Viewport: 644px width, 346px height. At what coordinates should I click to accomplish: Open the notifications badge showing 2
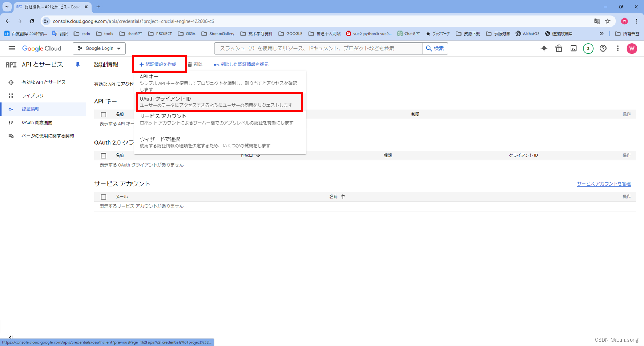tap(588, 48)
